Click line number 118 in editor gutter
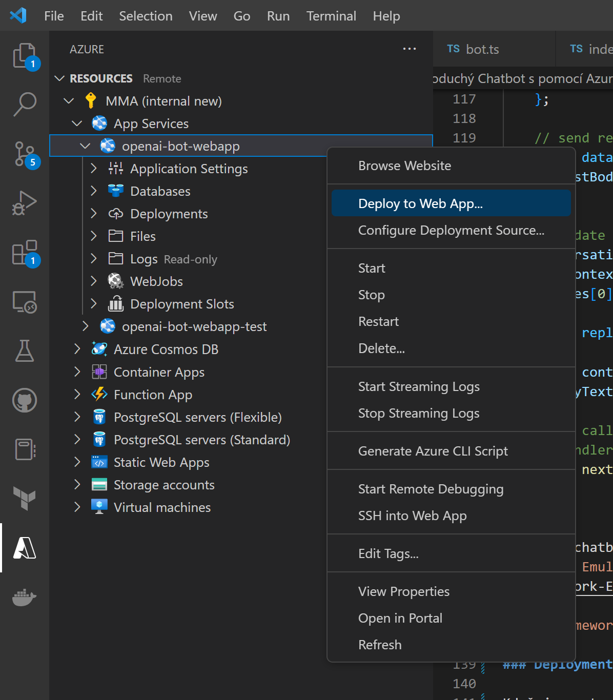This screenshot has width=613, height=700. coord(464,118)
